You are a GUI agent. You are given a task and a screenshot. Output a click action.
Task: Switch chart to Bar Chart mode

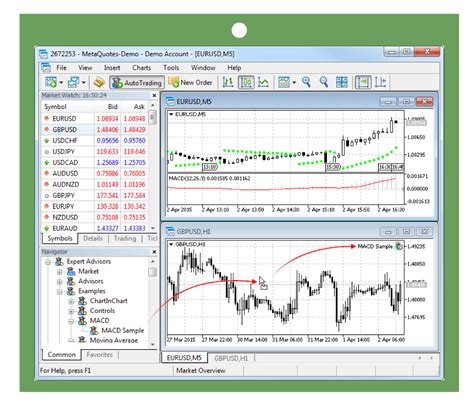coord(228,82)
